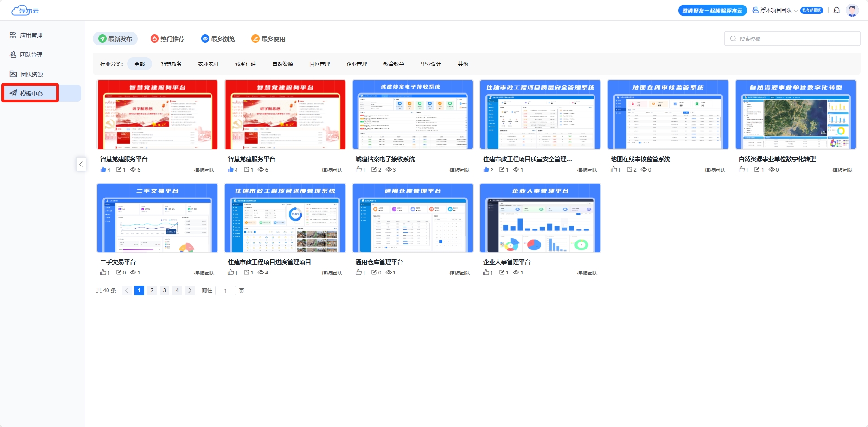Open the user avatar profile
868x427 pixels.
852,10
